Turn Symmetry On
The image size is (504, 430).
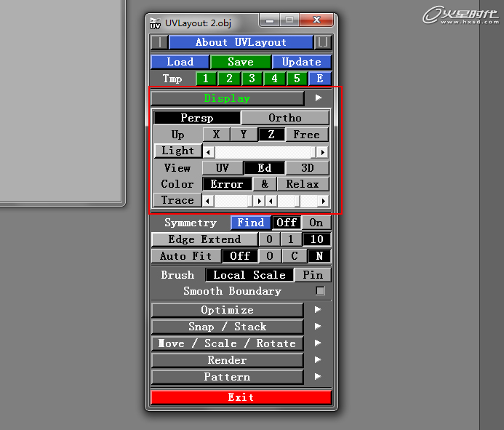pyautogui.click(x=316, y=223)
